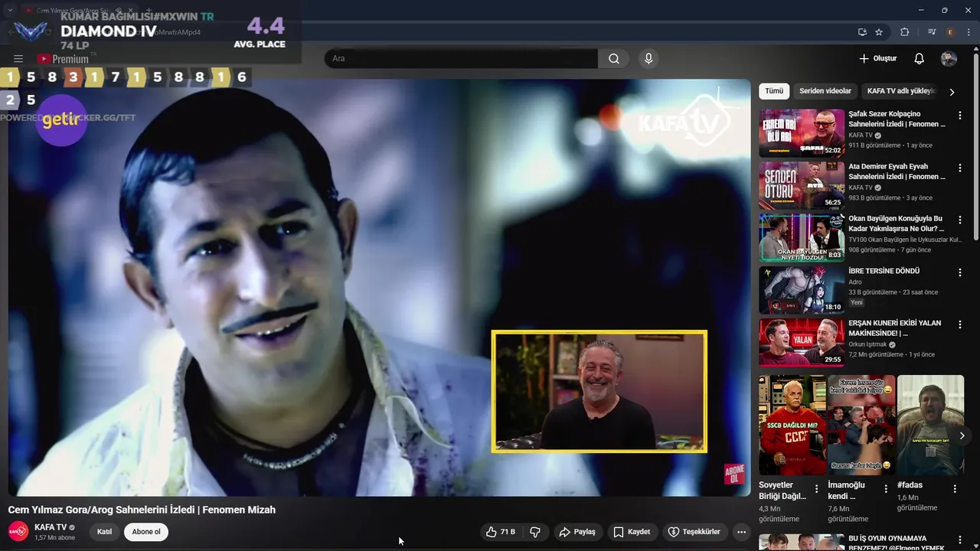Click install app icon in address bar

(862, 32)
